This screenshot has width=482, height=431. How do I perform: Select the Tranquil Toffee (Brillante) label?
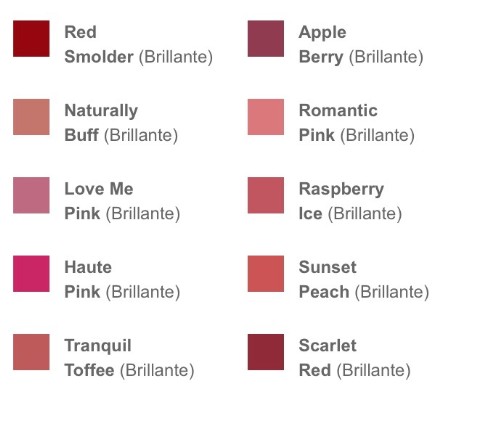129,358
